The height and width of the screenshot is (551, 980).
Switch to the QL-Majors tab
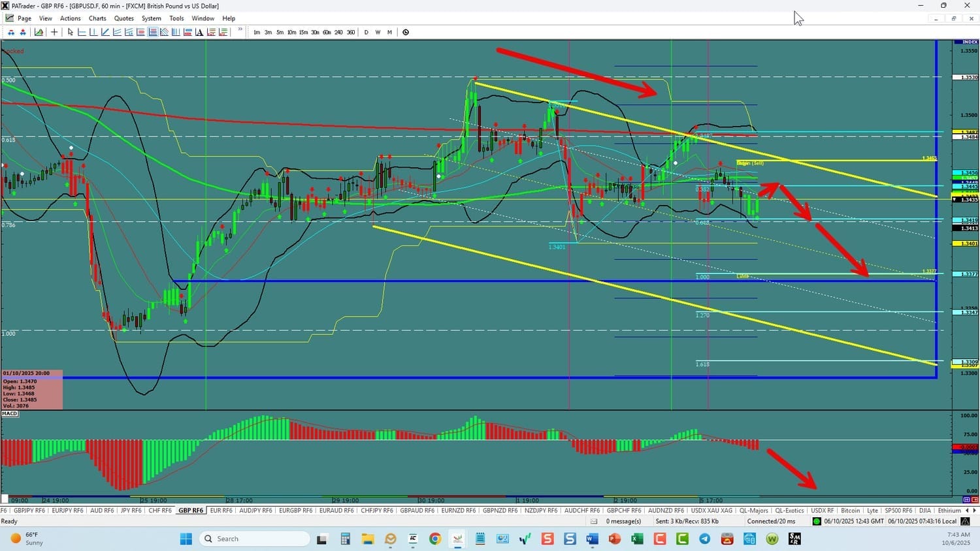coord(754,511)
